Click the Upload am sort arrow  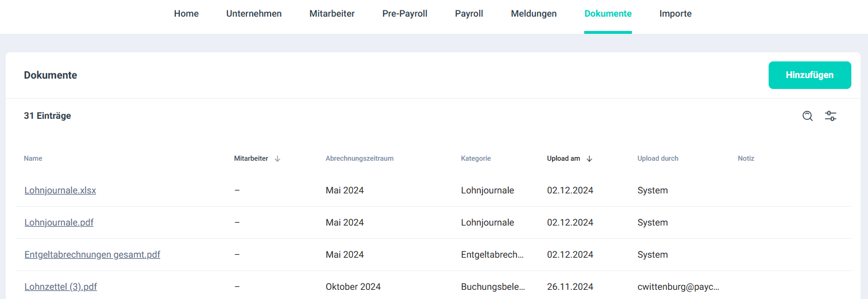(x=589, y=159)
